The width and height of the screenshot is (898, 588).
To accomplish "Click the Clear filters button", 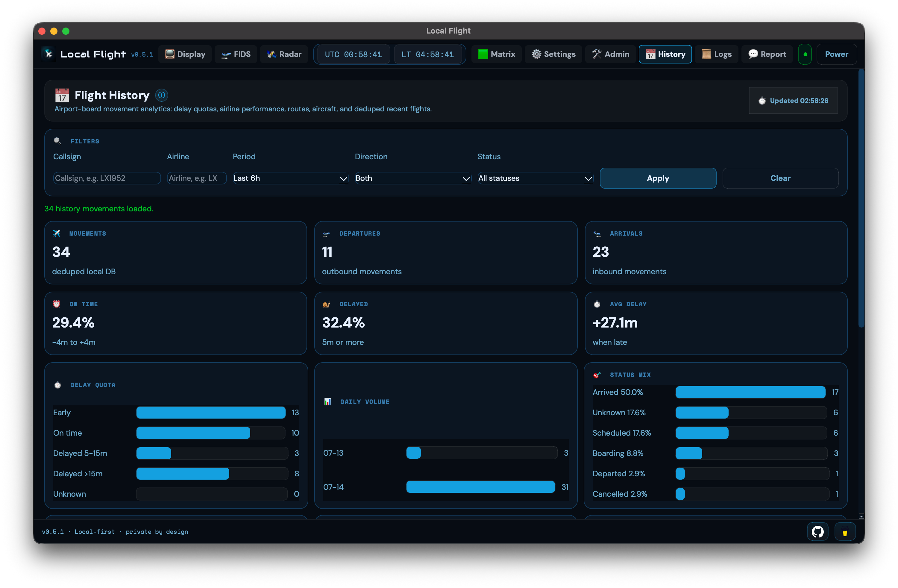I will [780, 178].
